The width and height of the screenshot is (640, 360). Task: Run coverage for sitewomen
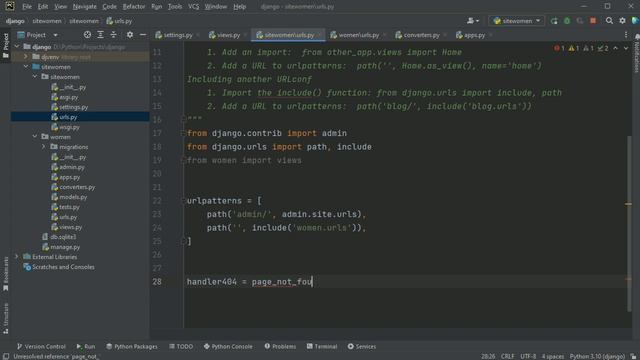point(580,21)
